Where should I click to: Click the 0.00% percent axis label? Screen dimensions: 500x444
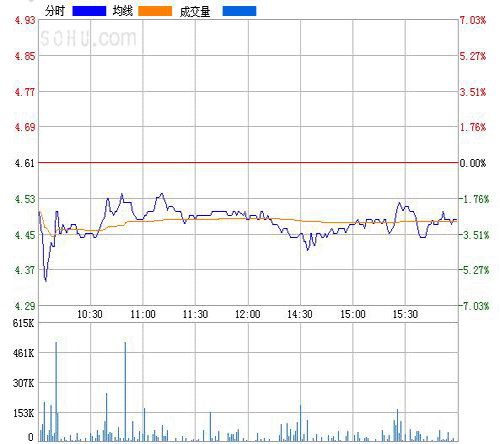473,163
